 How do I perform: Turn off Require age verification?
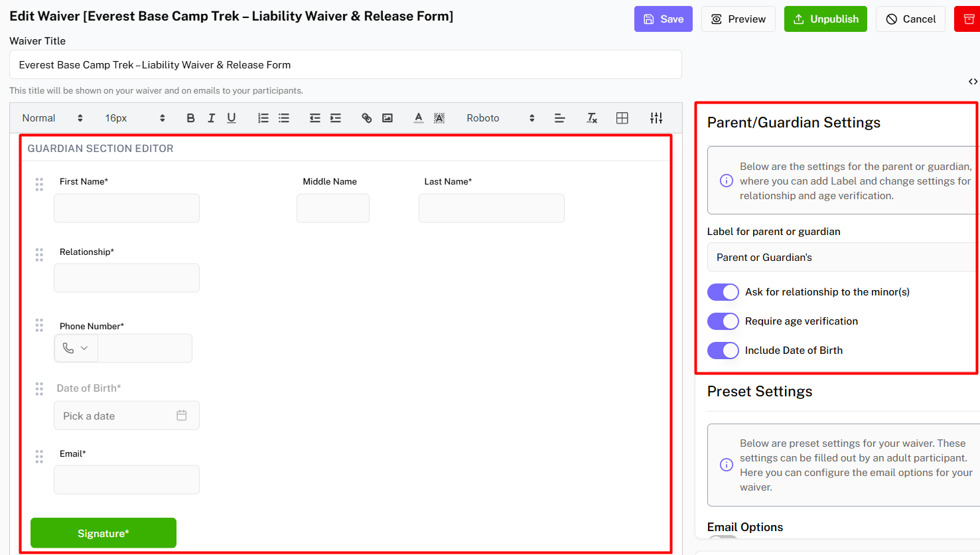click(723, 321)
